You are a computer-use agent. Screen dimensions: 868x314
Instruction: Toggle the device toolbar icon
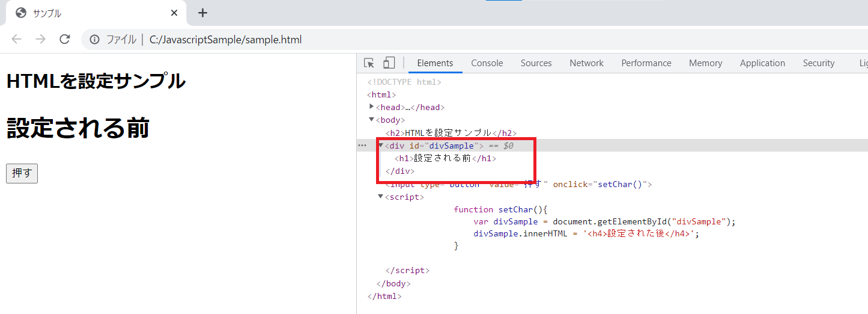pyautogui.click(x=389, y=63)
